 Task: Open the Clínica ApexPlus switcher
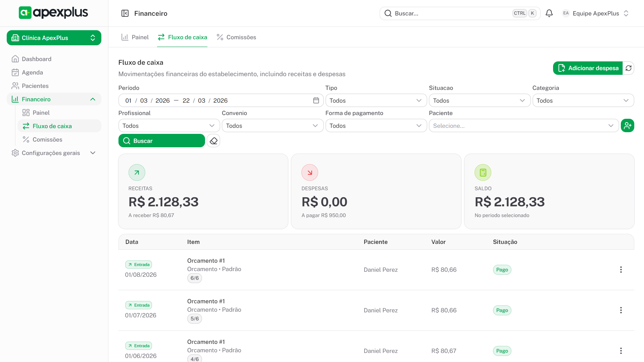coord(54,38)
